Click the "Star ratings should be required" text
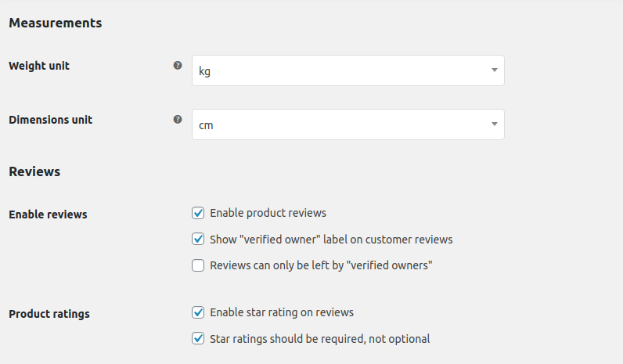The image size is (623, 364). pos(320,339)
